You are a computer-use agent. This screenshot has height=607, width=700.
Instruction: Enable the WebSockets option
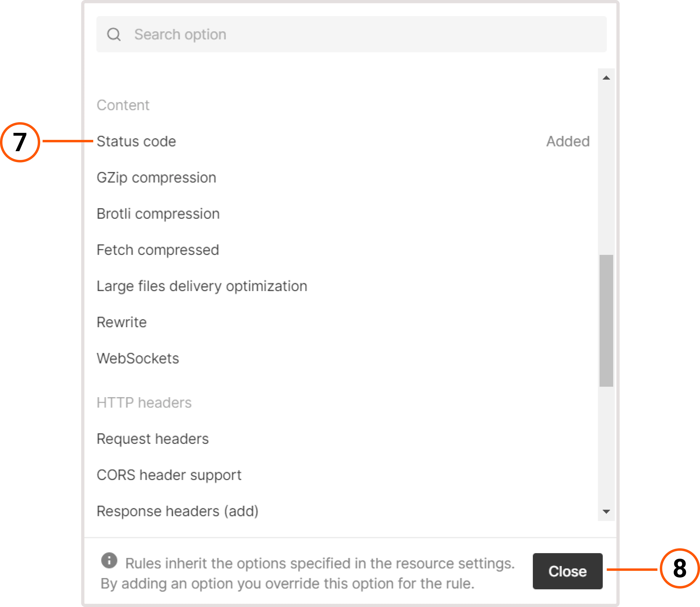tap(137, 358)
